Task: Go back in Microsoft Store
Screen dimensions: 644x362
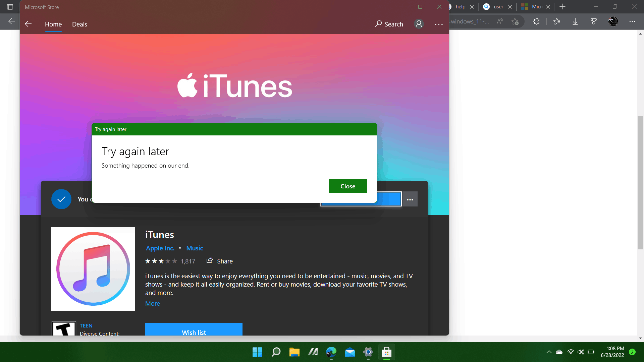Action: coord(28,24)
